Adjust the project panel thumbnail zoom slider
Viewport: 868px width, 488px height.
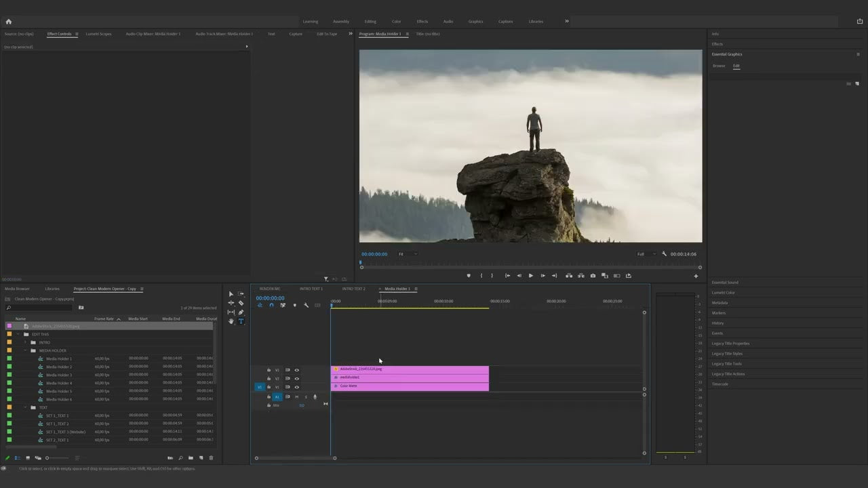pyautogui.click(x=56, y=458)
